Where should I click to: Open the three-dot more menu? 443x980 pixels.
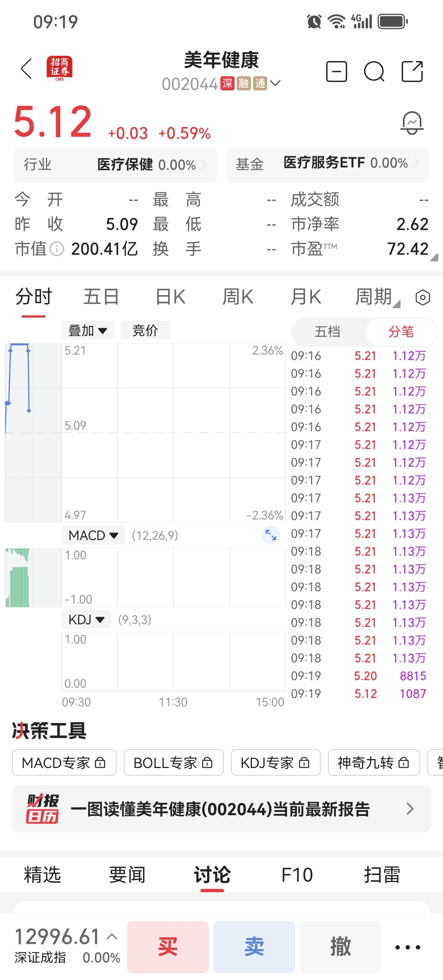pos(408,947)
